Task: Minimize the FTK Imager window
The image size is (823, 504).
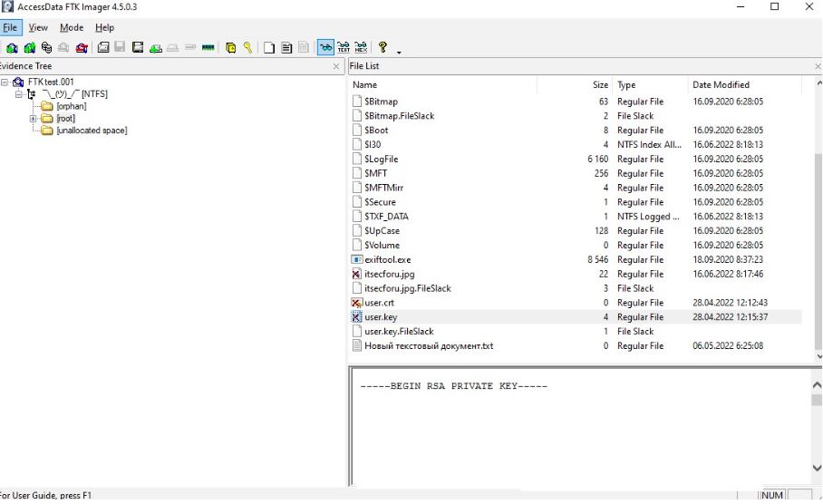Action: 741,7
